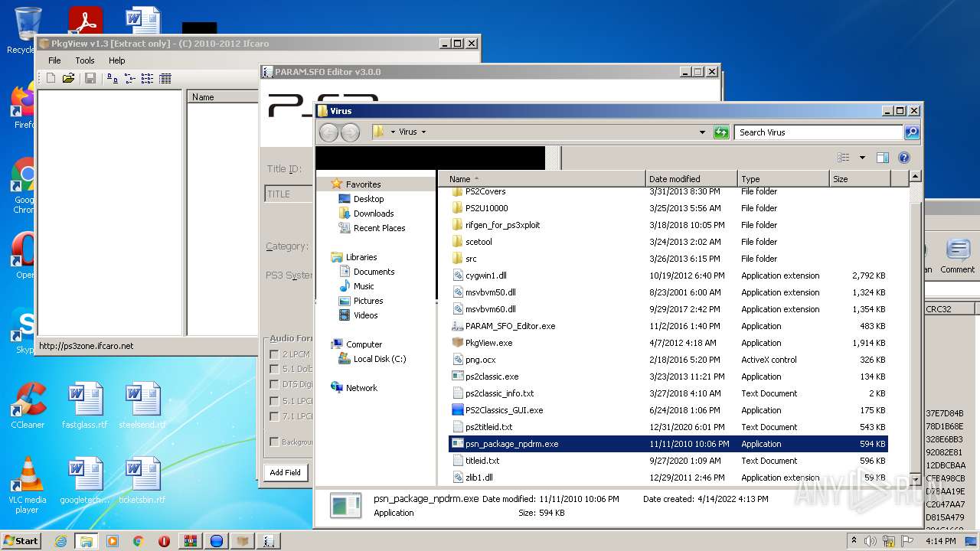The width and height of the screenshot is (980, 551).
Task: Open fastglass.rtf desktop document
Action: [x=84, y=406]
